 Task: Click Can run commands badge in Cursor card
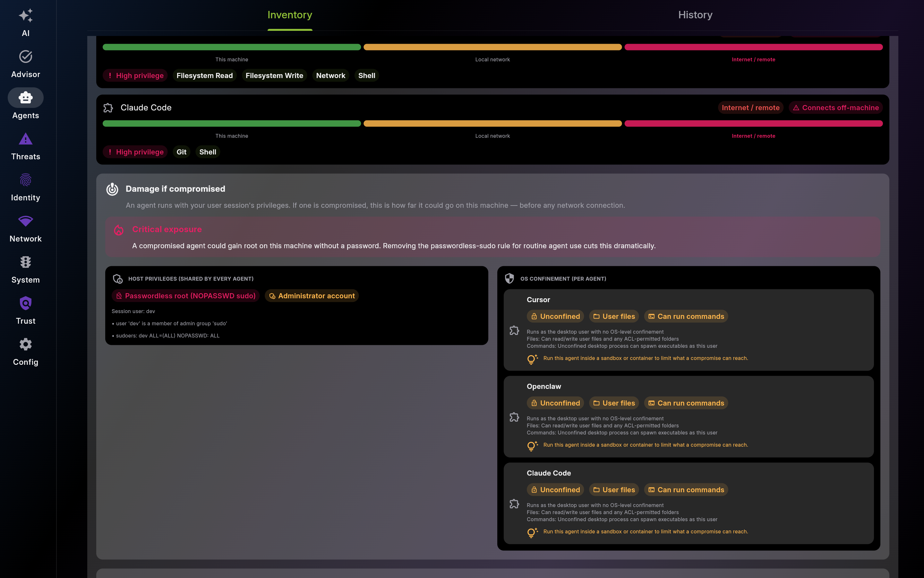[x=686, y=317]
